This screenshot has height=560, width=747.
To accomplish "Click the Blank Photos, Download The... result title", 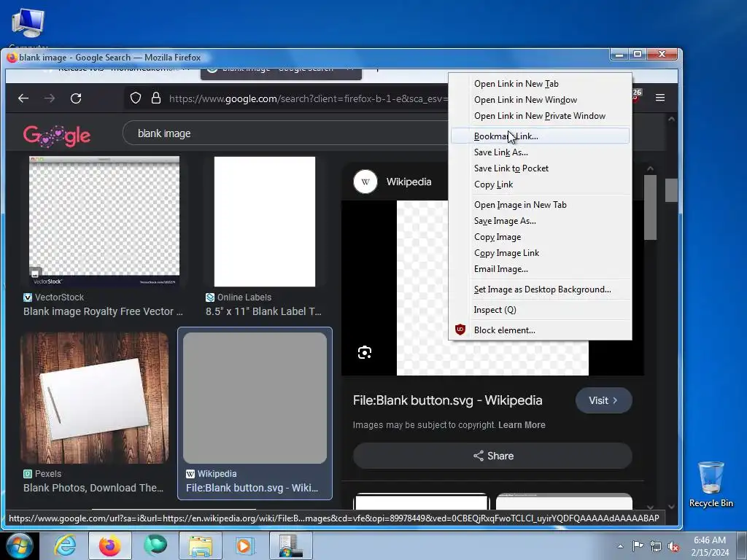I will [93, 488].
